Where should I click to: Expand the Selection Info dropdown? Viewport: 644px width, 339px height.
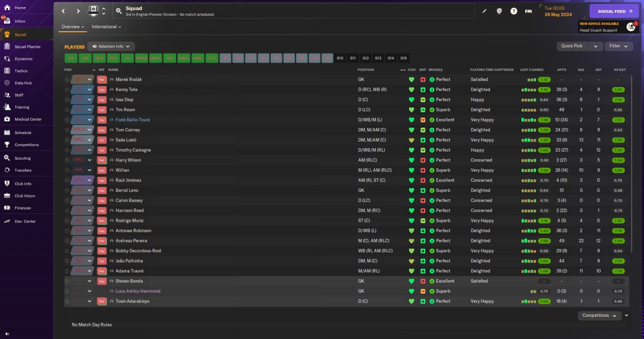(x=111, y=46)
